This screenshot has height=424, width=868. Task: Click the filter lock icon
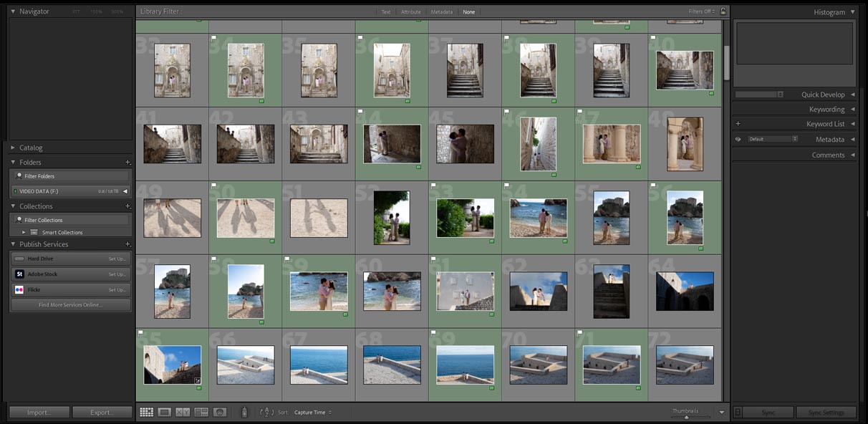click(723, 11)
